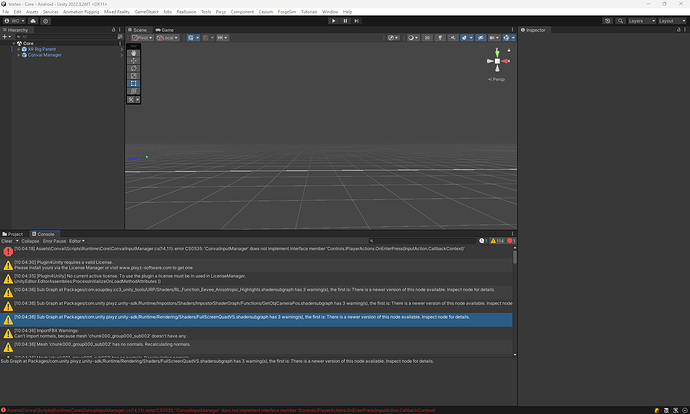The image size is (690, 414).
Task: Toggle Gizmos display
Action: point(506,38)
